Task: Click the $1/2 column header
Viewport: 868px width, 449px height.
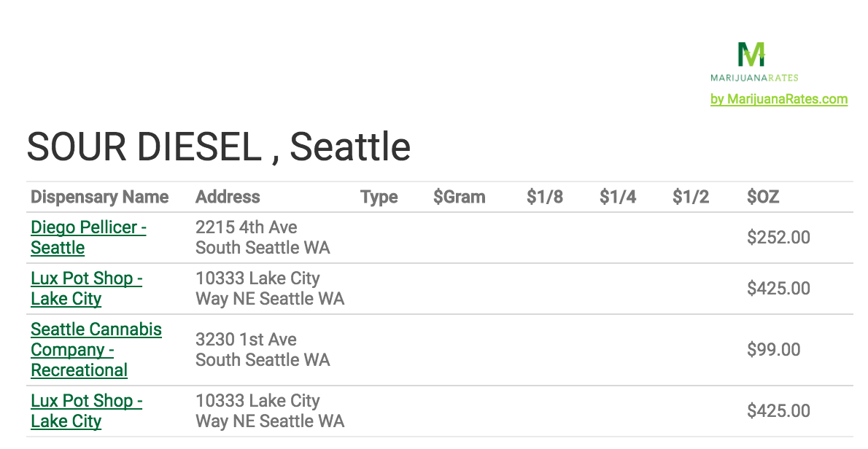Action: tap(691, 197)
